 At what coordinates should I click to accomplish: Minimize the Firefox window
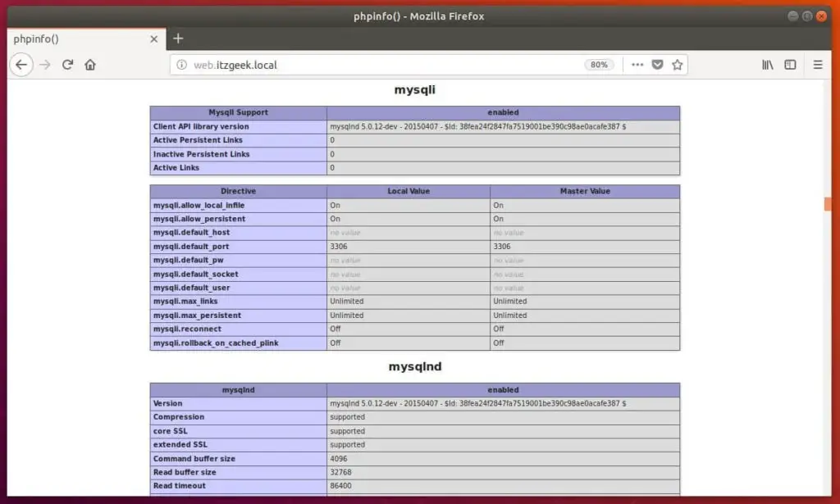(793, 16)
